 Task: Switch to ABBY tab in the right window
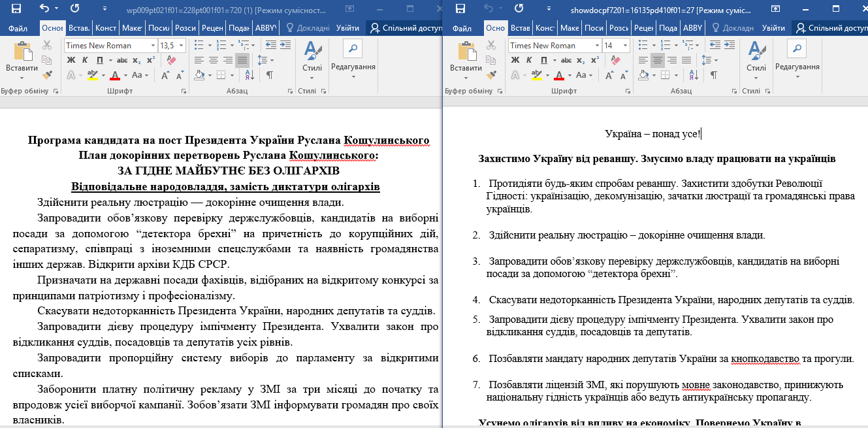coord(692,28)
